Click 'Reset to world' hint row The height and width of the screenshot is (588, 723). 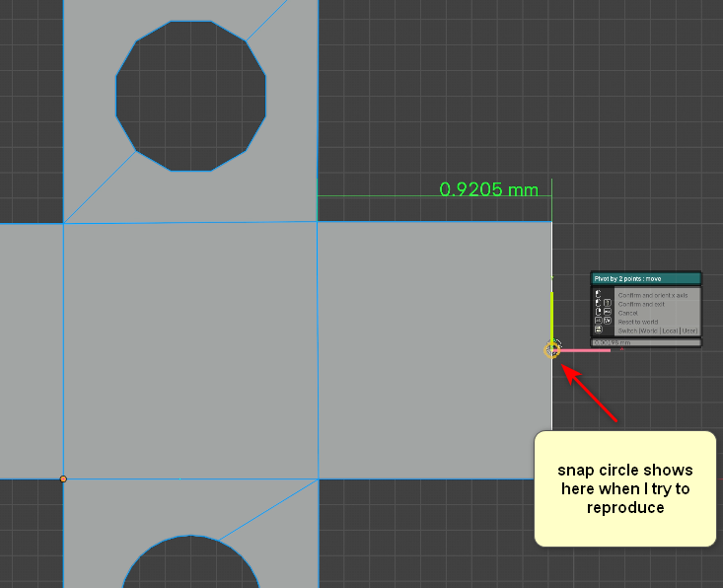[x=638, y=322]
